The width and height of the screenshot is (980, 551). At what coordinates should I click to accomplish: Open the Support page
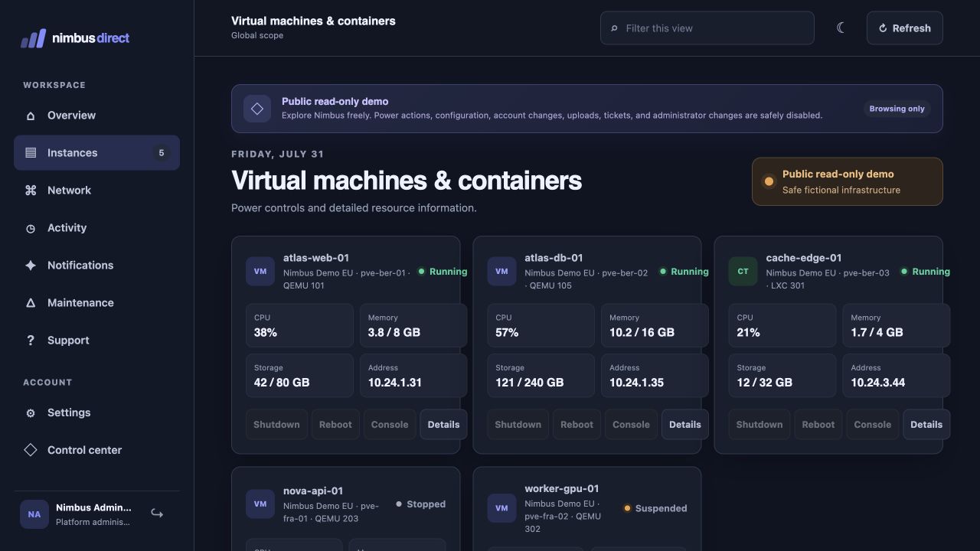(96, 341)
